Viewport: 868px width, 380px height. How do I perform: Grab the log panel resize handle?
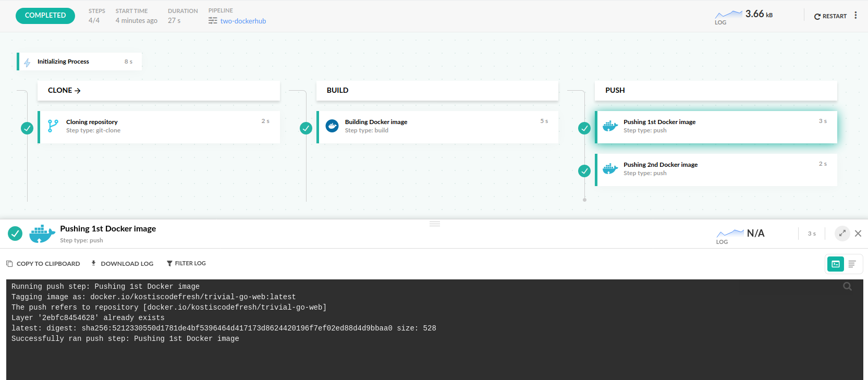(x=435, y=224)
